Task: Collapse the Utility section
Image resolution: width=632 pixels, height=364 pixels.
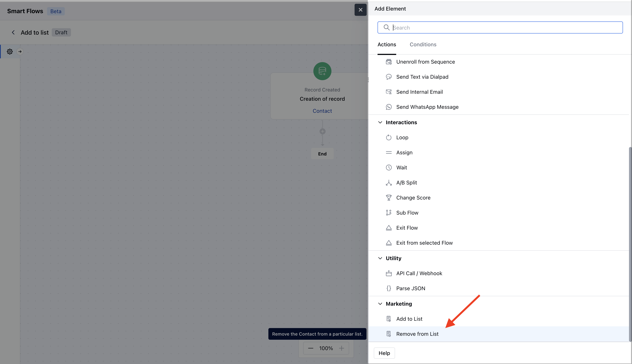Action: click(x=380, y=258)
